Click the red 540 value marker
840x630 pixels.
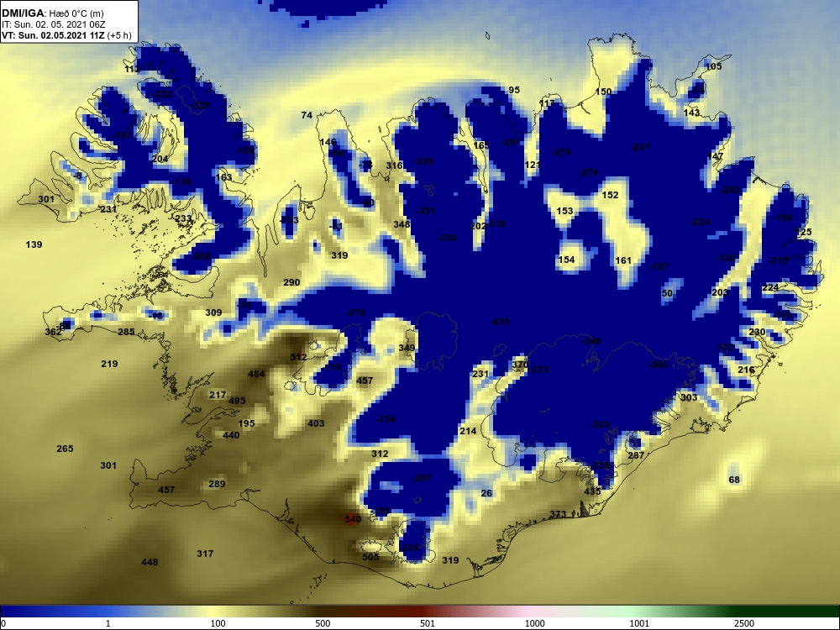[353, 519]
